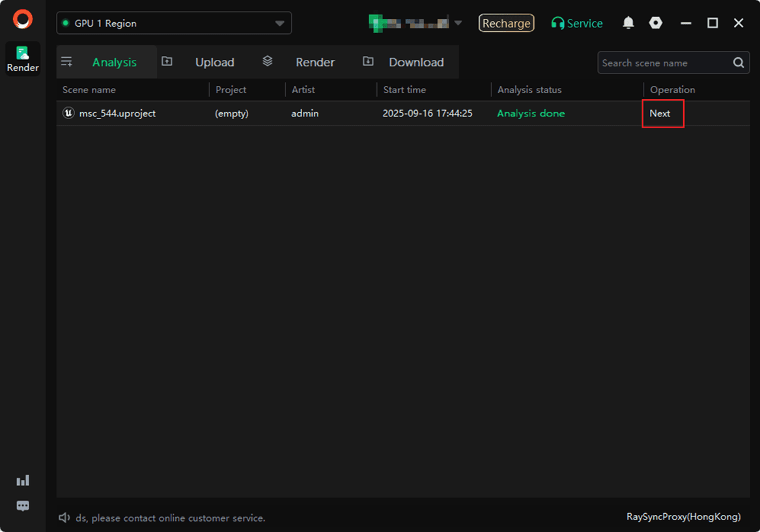Open the Render module in sidebar

click(x=23, y=59)
